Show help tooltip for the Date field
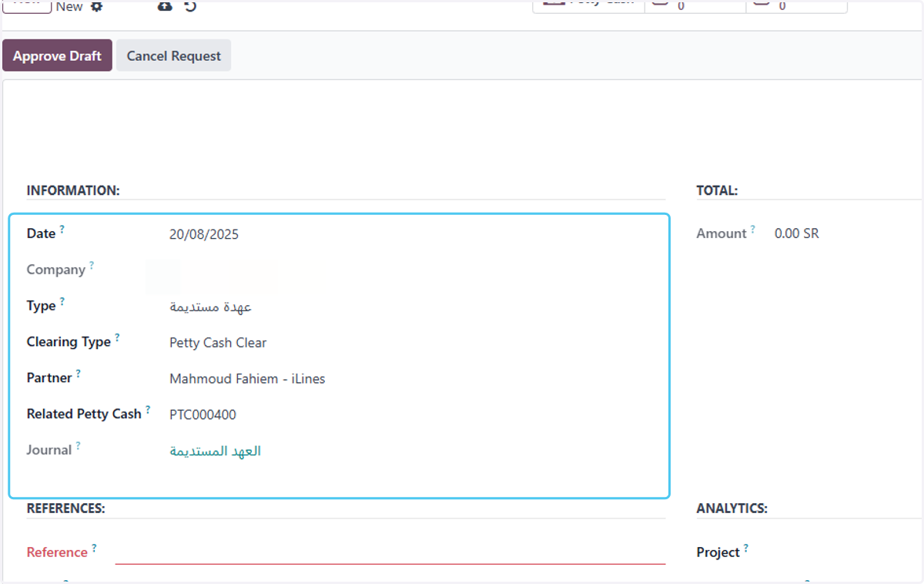The width and height of the screenshot is (924, 584). click(x=62, y=229)
